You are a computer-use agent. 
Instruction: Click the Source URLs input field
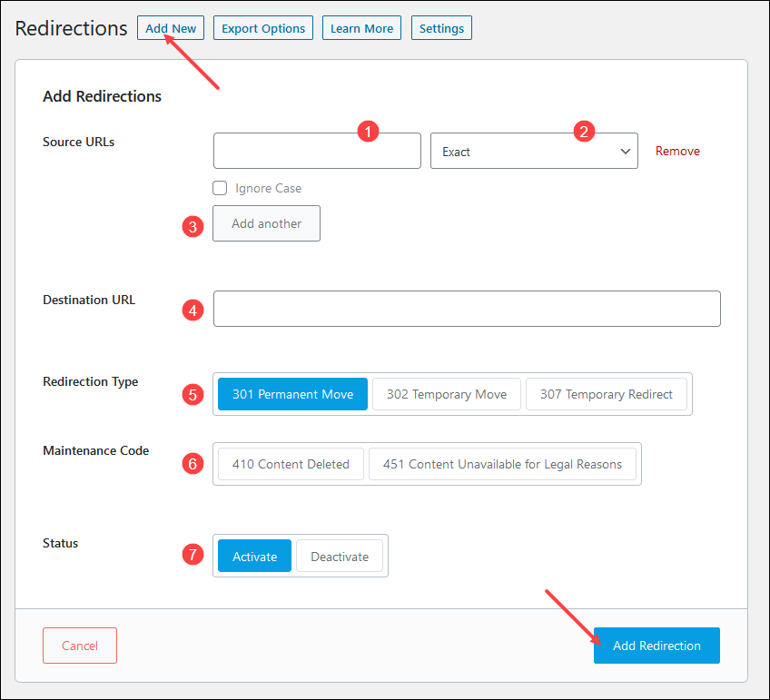[x=316, y=152]
